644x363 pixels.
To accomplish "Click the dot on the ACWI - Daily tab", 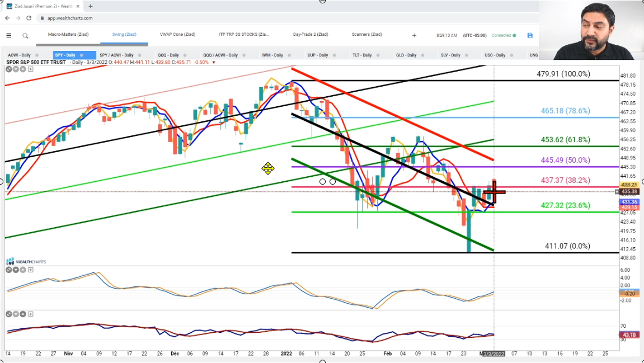I will coord(37,55).
